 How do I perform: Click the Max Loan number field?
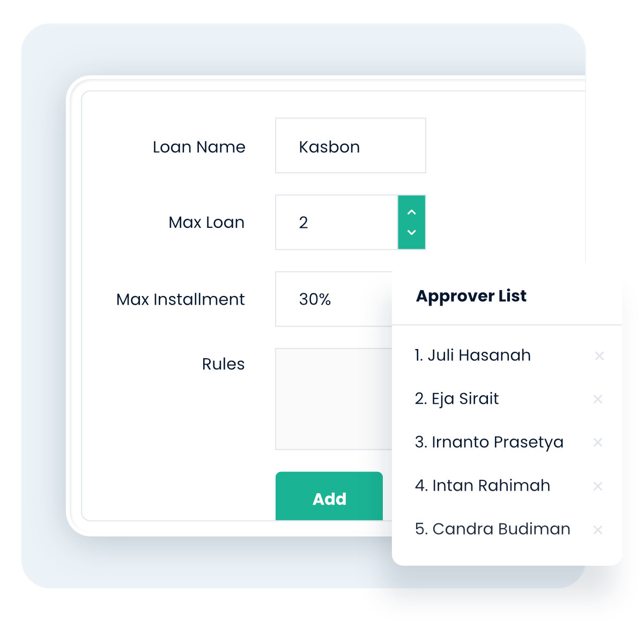[337, 223]
